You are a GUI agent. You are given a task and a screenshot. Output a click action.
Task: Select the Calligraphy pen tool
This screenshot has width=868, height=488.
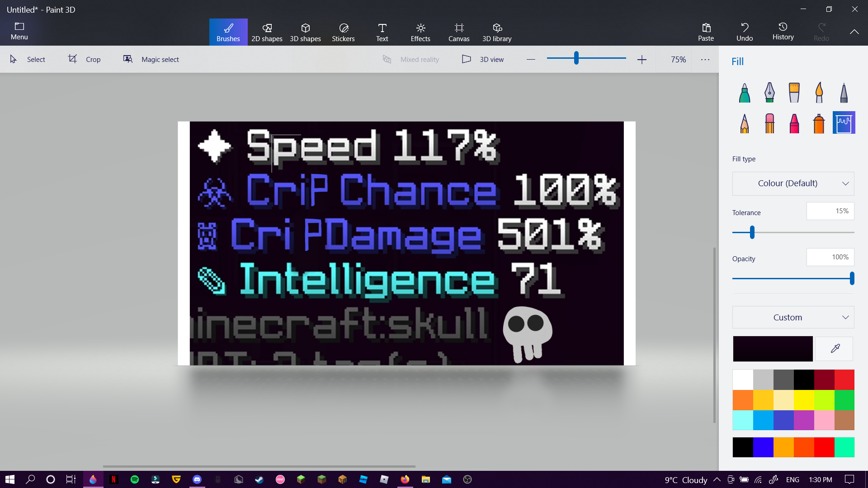(x=769, y=92)
